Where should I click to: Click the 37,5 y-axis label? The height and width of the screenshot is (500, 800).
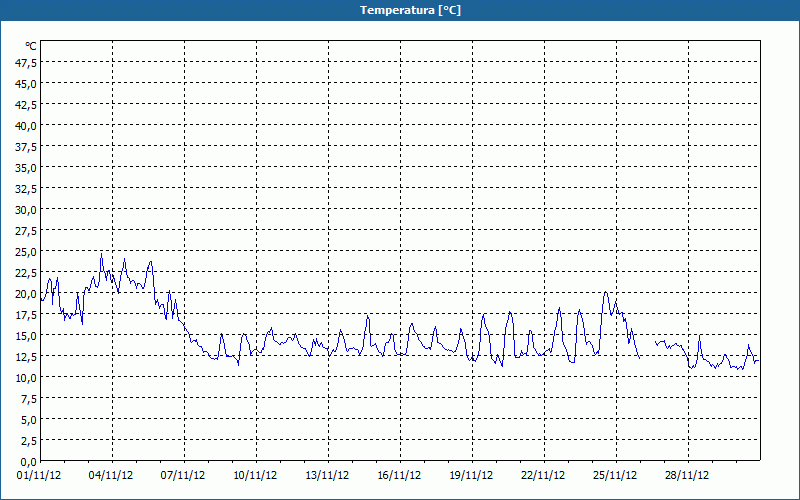click(26, 147)
